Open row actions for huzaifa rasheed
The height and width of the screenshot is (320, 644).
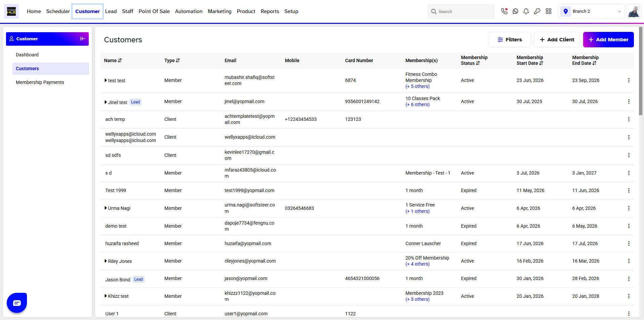click(x=629, y=243)
